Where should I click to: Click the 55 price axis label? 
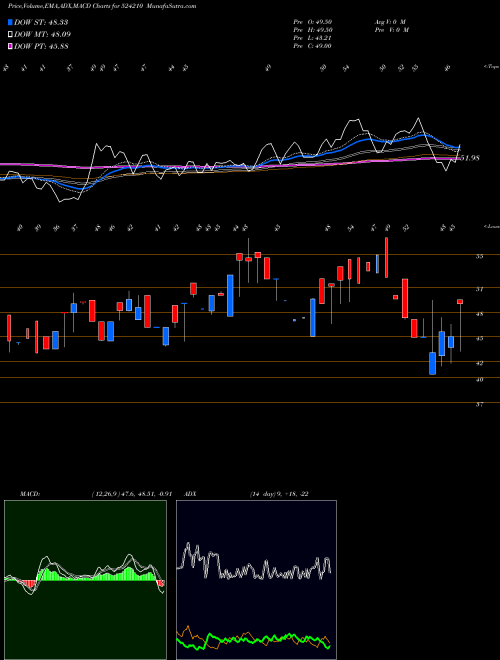pyautogui.click(x=479, y=256)
